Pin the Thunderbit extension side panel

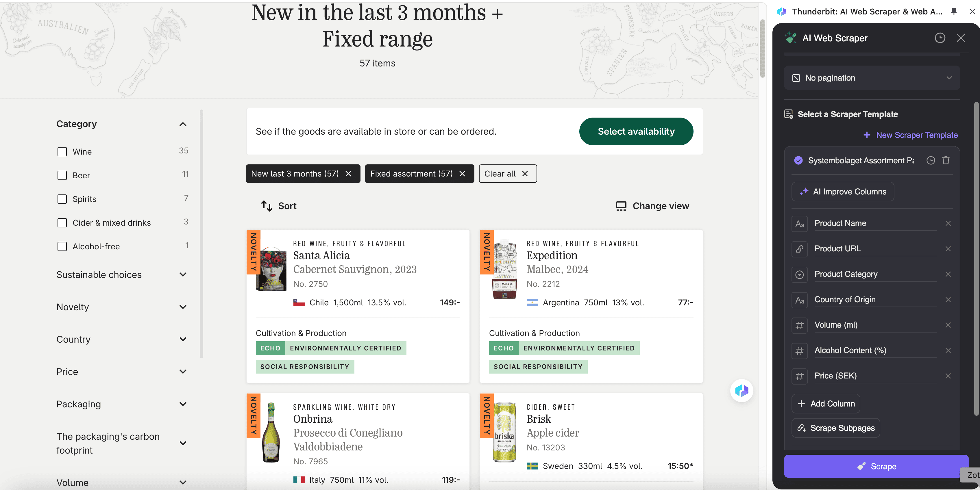point(954,11)
